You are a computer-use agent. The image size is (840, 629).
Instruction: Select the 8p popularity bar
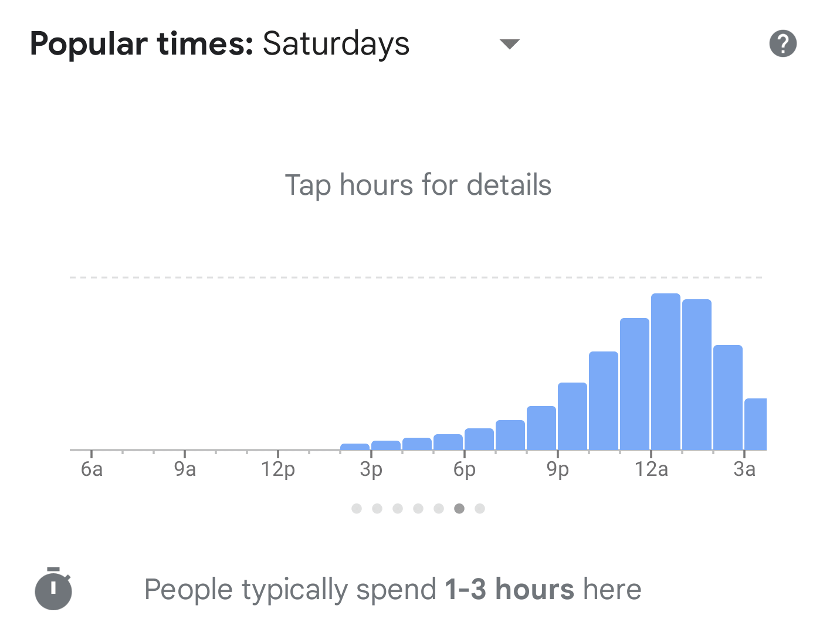click(x=541, y=428)
